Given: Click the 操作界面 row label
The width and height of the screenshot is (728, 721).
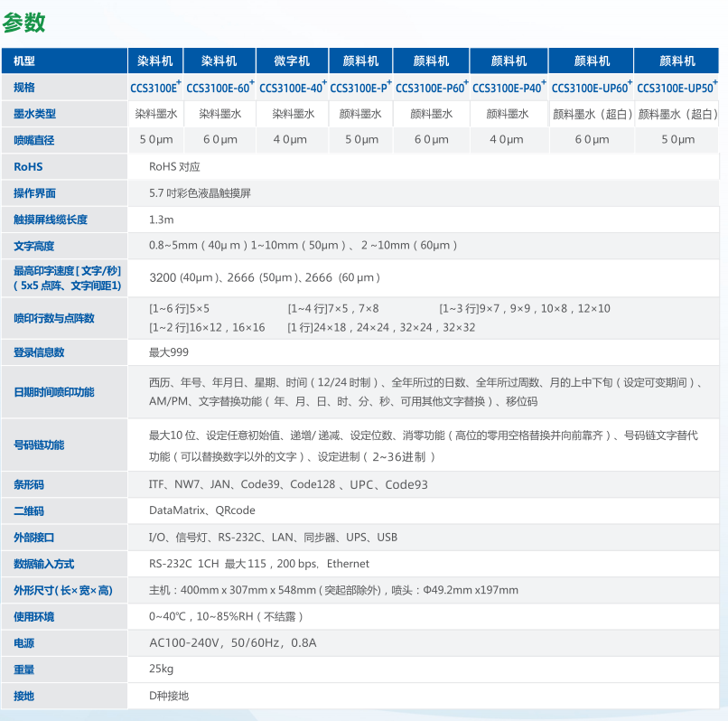Looking at the screenshot, I should (x=35, y=193).
